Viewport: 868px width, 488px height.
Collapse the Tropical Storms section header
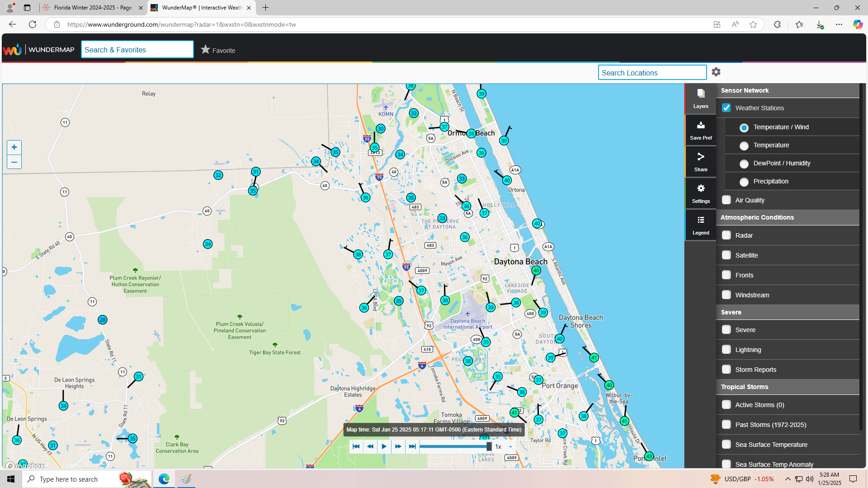coord(788,387)
